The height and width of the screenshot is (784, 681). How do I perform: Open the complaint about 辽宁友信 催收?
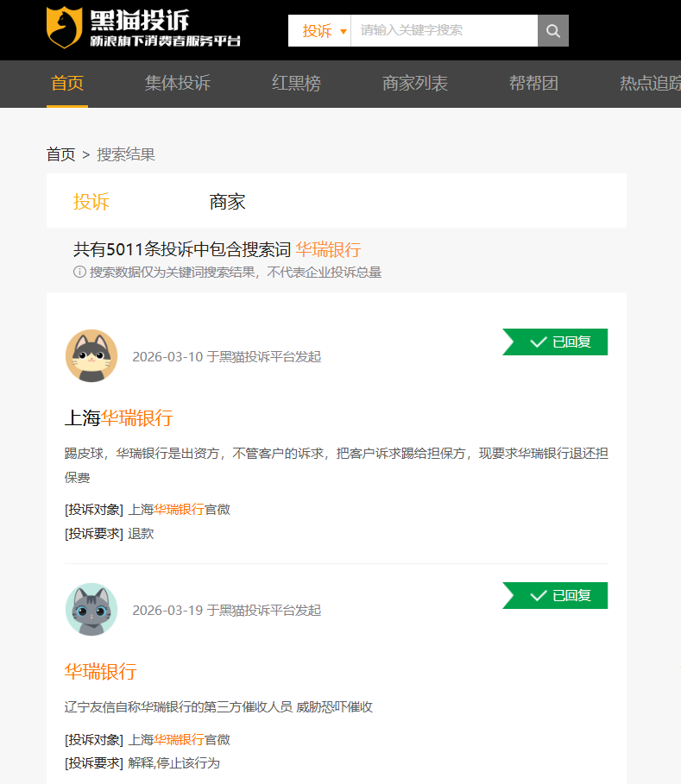218,706
